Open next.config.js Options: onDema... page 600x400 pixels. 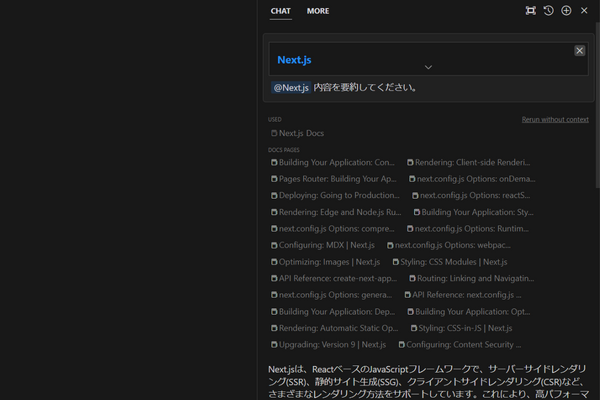coord(472,179)
